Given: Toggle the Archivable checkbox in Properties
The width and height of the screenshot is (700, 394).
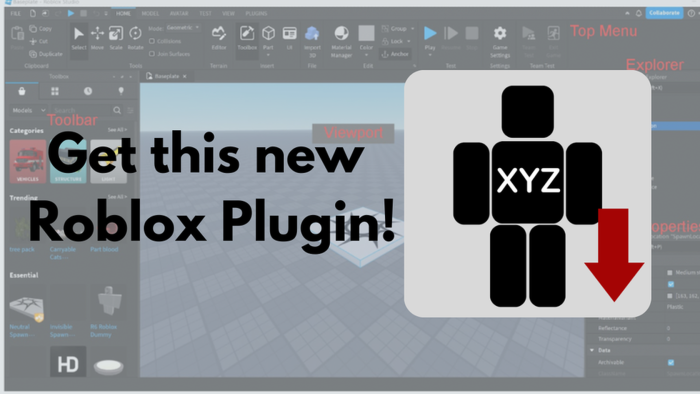Looking at the screenshot, I should coord(671,362).
